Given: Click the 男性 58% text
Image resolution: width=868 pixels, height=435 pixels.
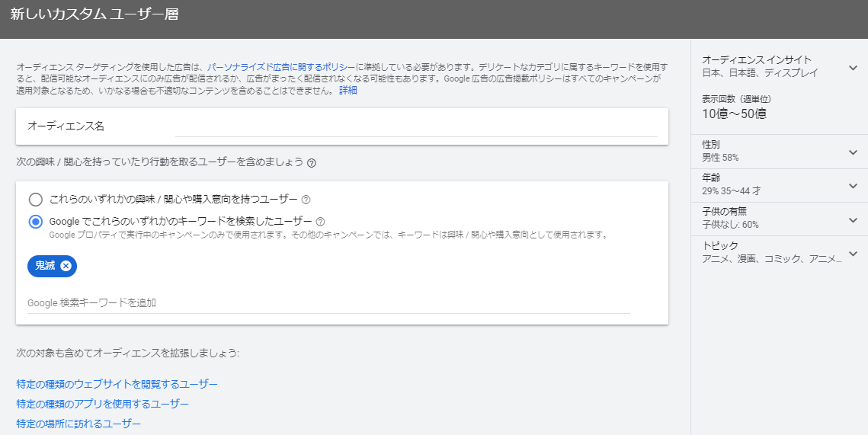Looking at the screenshot, I should (720, 158).
